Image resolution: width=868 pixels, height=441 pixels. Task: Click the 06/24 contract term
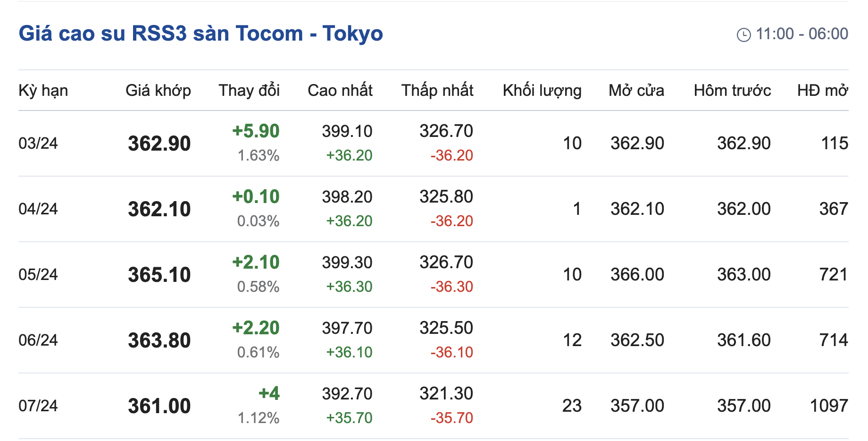(x=38, y=340)
